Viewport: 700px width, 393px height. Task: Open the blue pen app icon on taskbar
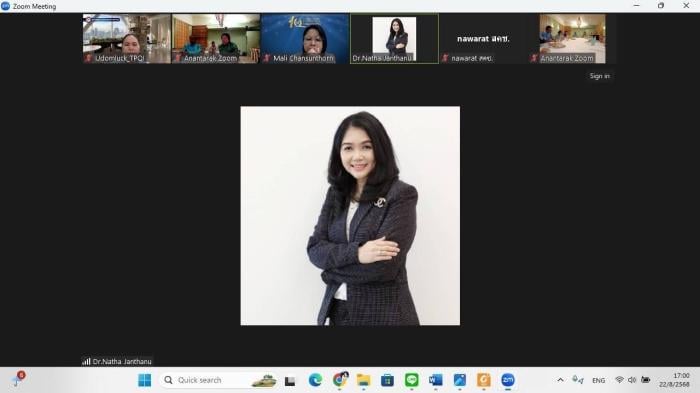pos(460,380)
